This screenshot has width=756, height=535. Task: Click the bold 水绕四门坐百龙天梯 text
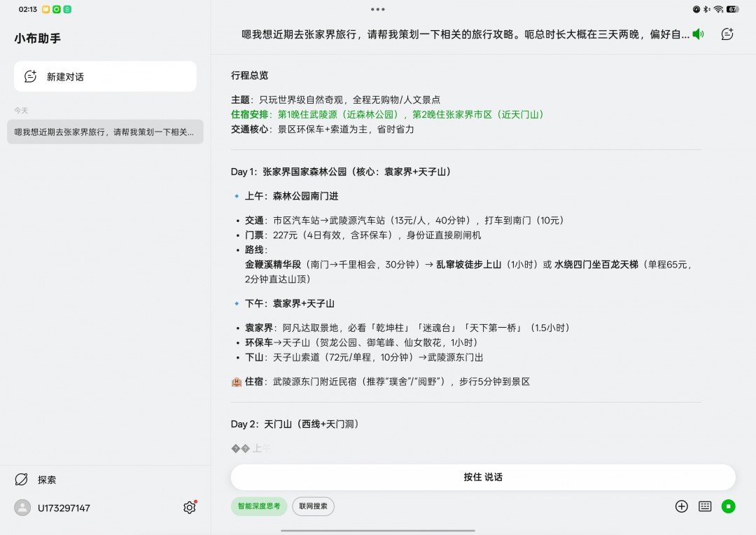596,265
